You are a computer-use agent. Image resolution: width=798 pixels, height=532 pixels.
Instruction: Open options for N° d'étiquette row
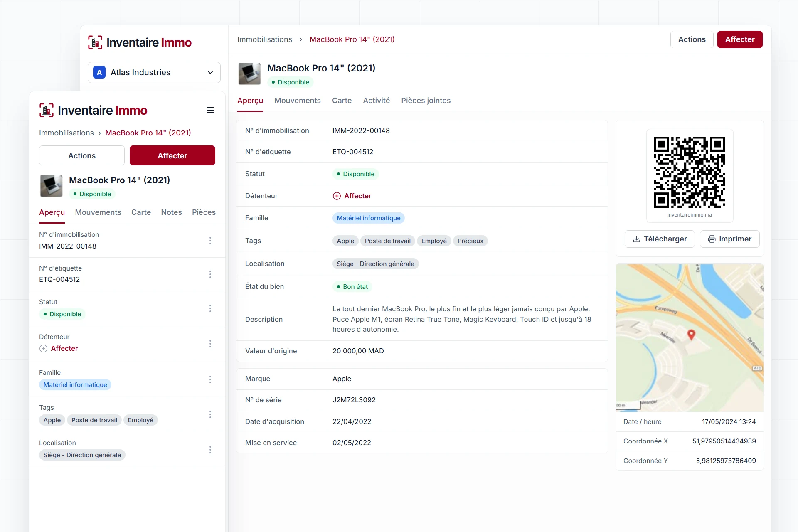click(x=210, y=274)
